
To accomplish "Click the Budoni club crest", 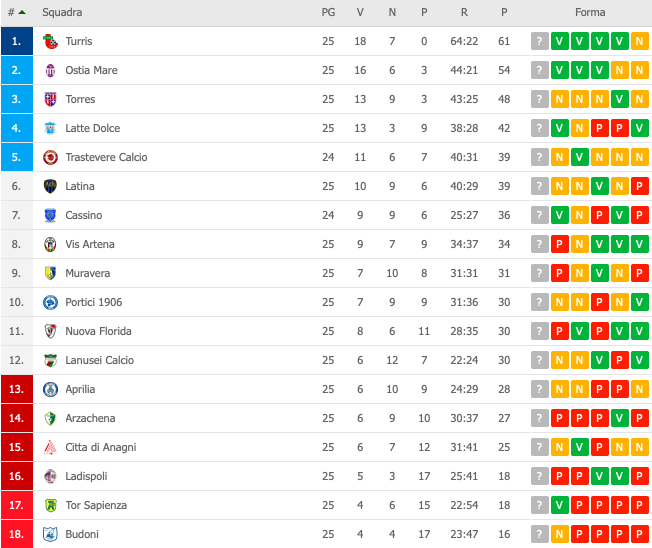I will pos(50,534).
